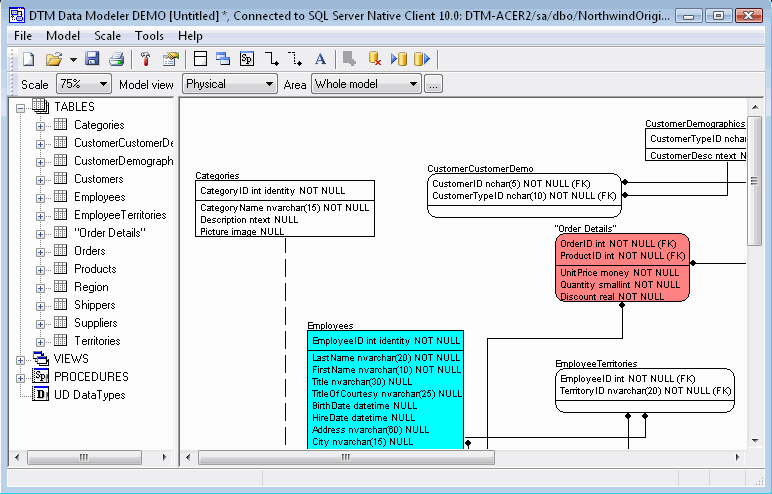Viewport: 772px width, 494px height.
Task: Click the CustomerCustomerDe table icon in tree
Action: [61, 142]
